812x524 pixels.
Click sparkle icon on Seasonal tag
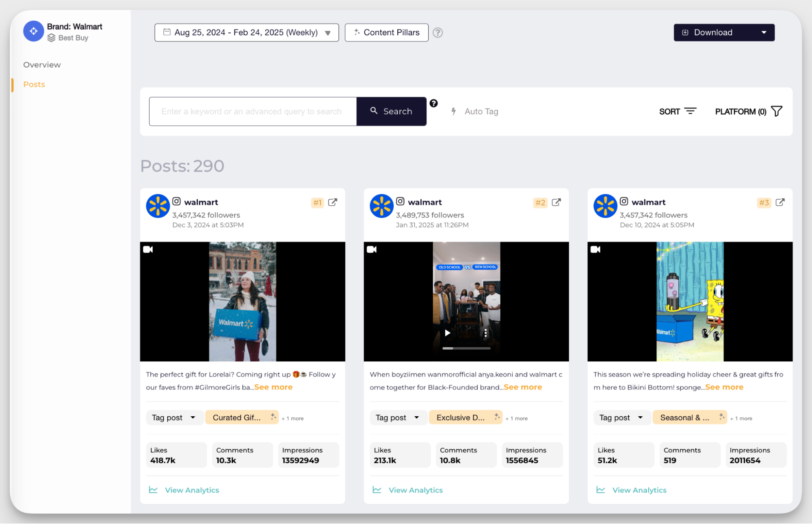tap(721, 417)
